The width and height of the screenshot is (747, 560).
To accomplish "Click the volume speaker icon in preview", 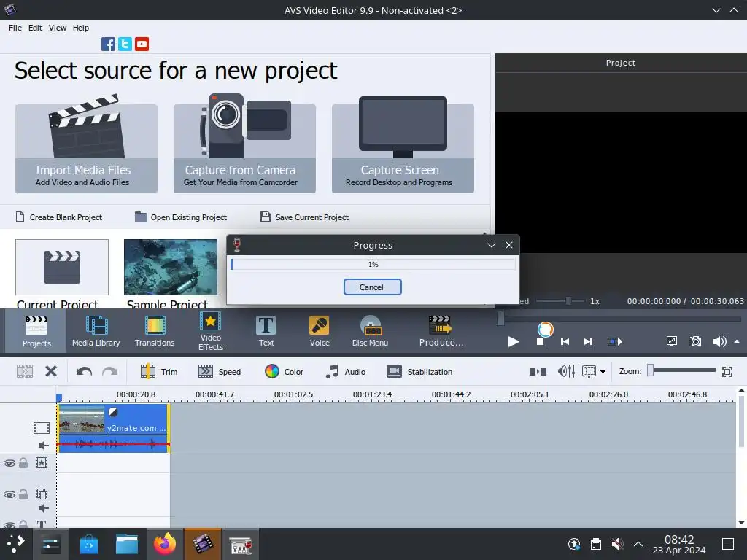I will 719,341.
